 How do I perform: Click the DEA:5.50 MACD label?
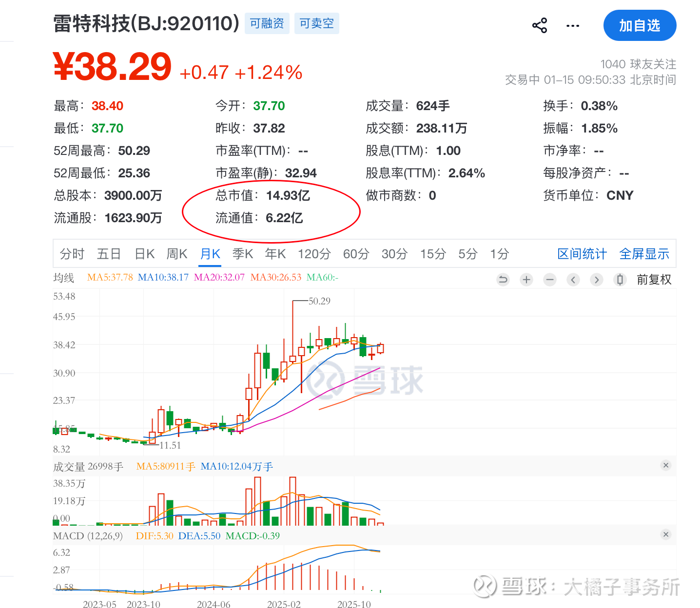[199, 536]
